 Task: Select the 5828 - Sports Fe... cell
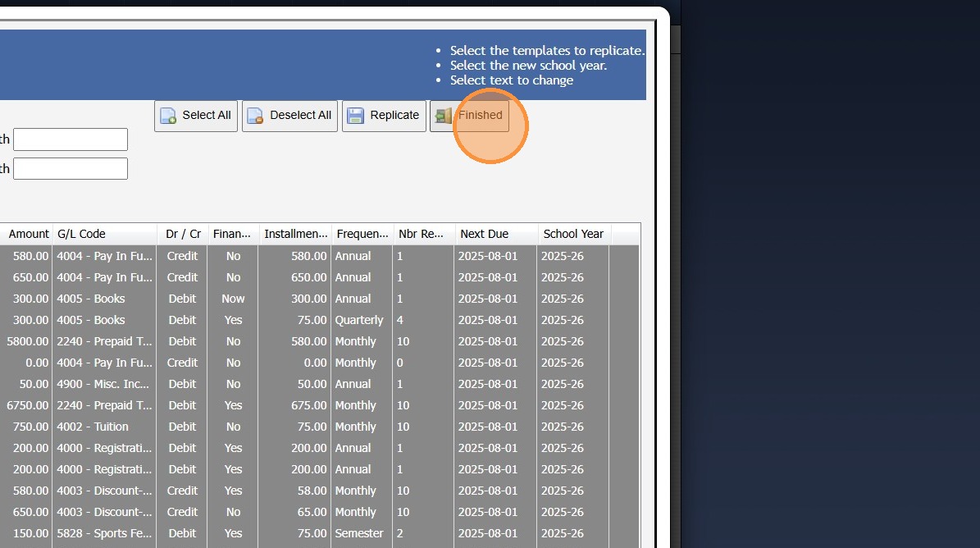pyautogui.click(x=104, y=533)
